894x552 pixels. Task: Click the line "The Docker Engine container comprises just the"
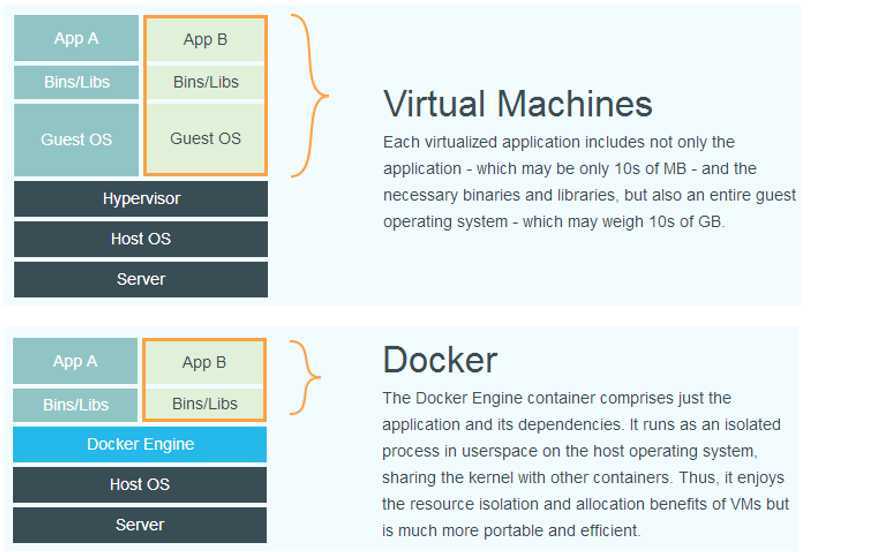(x=556, y=398)
